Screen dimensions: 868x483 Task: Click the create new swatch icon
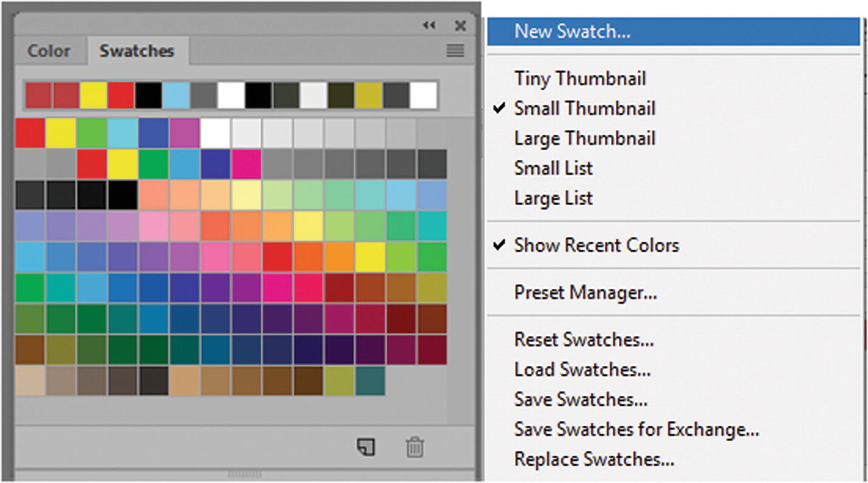pos(365,448)
